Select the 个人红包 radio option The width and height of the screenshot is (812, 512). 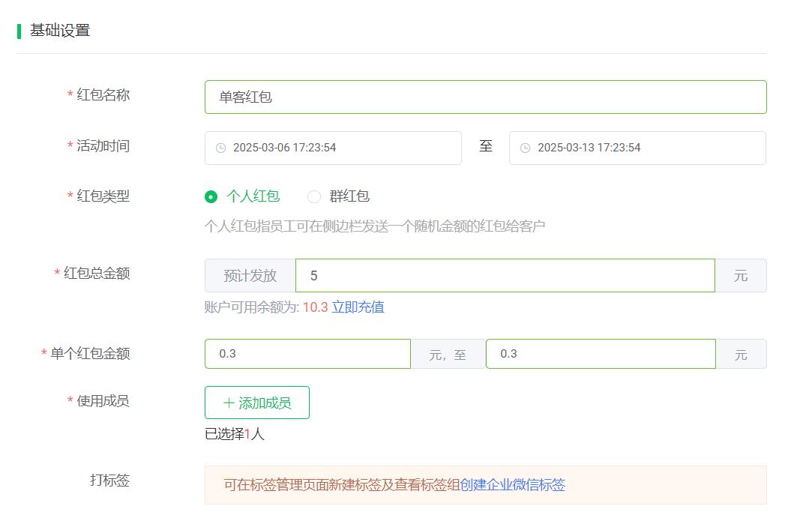point(242,196)
